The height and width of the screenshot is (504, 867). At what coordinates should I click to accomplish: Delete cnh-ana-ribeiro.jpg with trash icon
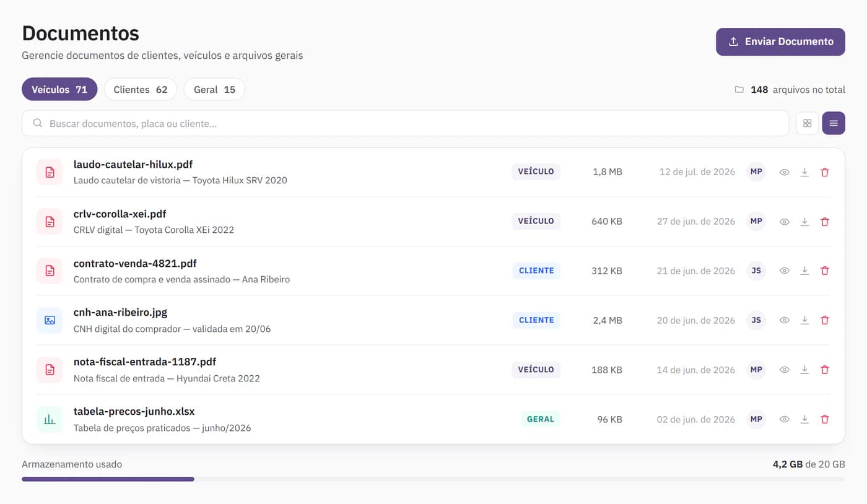(x=824, y=320)
